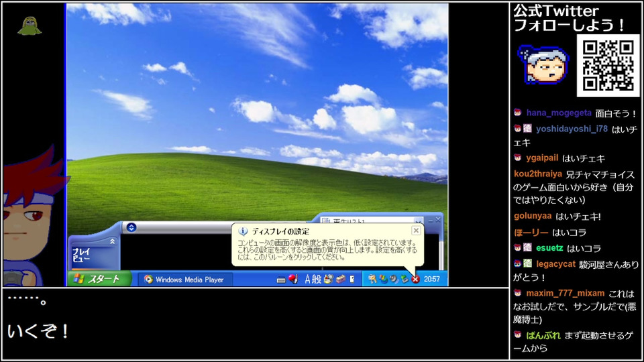The image size is (644, 362).
Task: Toggle the CAPS/KANA lock indicator in the language bar
Action: 352,280
